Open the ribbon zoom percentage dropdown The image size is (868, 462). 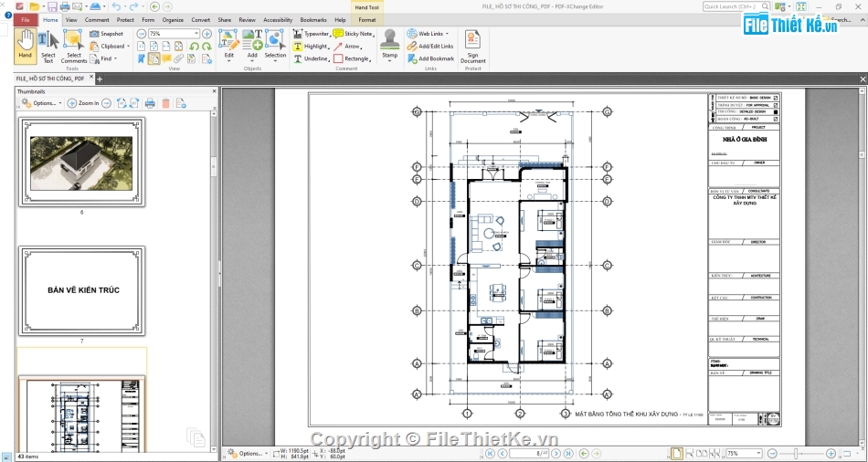pos(196,34)
